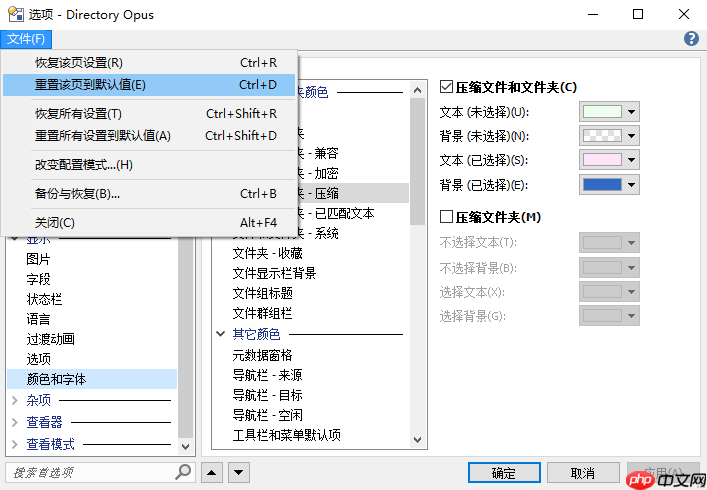Image resolution: width=707 pixels, height=490 pixels.
Task: Click color list scrollbar up arrow
Action: click(x=418, y=90)
